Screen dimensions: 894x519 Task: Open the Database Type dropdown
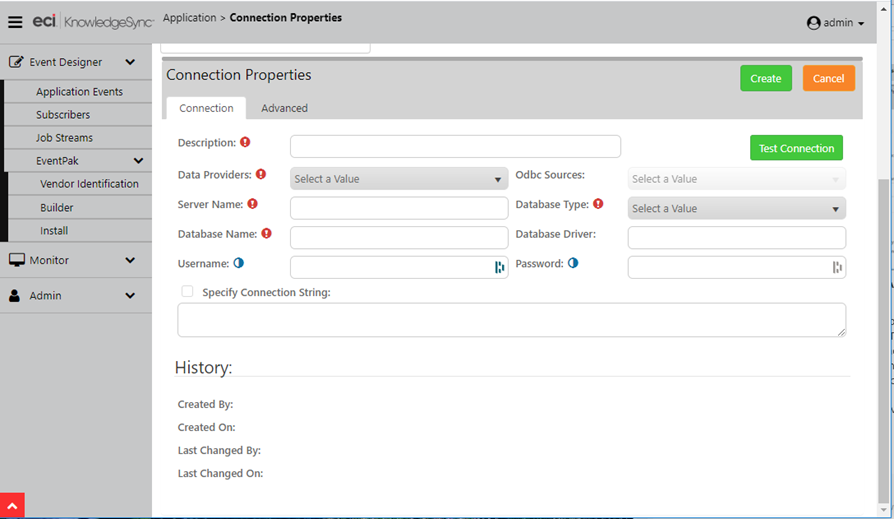pyautogui.click(x=737, y=208)
